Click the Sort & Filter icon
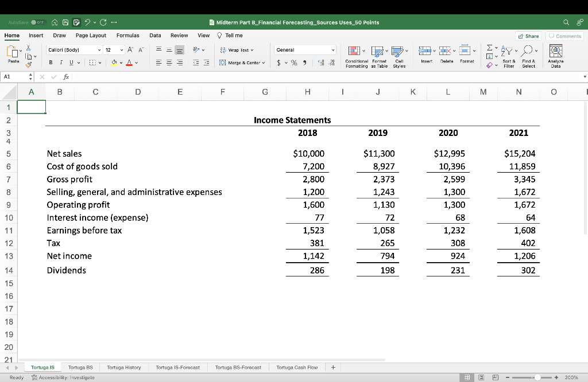Image resolution: width=588 pixels, height=382 pixels. tap(506, 50)
